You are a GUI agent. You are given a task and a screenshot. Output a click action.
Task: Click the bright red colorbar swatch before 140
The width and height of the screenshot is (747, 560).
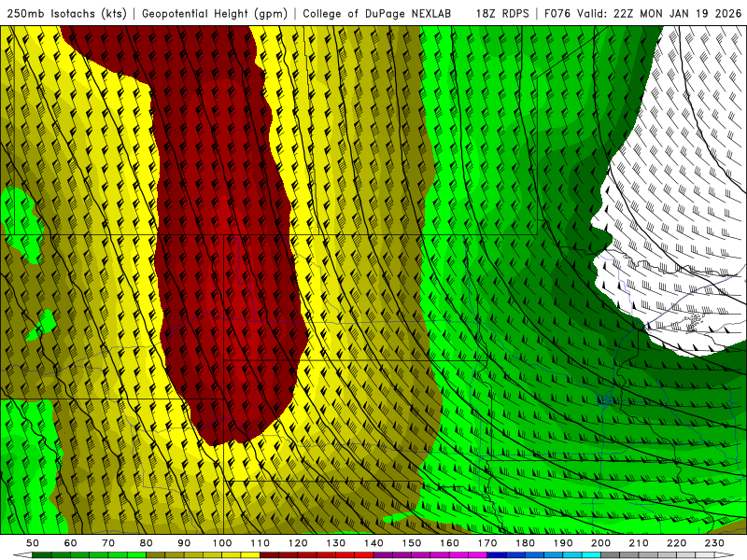click(x=364, y=555)
